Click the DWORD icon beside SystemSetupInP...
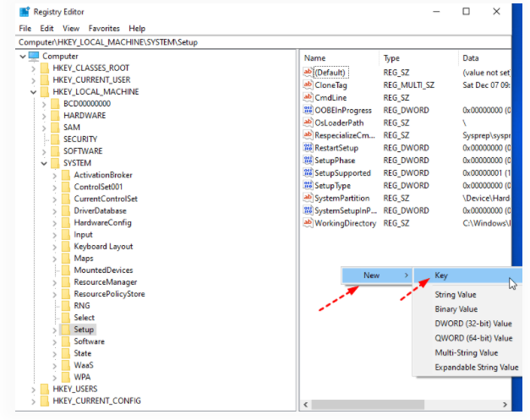The height and width of the screenshot is (420, 530). [x=308, y=210]
